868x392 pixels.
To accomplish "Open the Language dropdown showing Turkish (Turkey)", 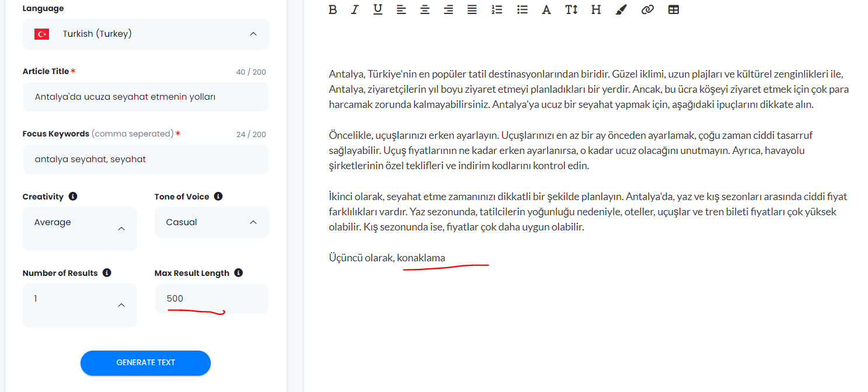I will (x=146, y=34).
